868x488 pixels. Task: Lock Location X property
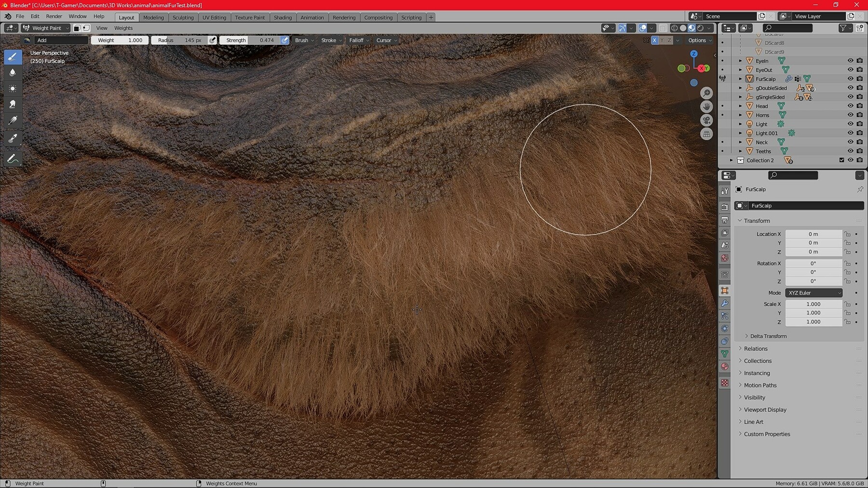pos(847,234)
